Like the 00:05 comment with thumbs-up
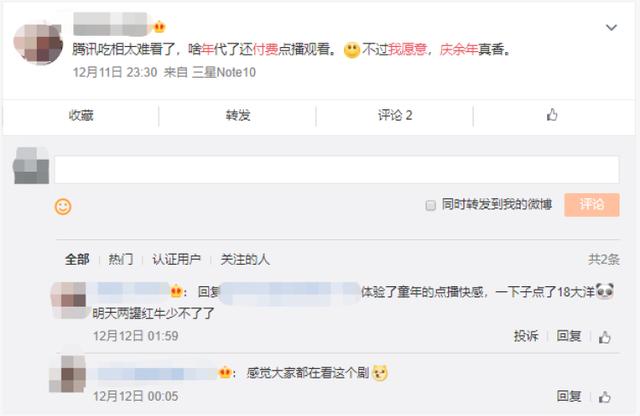Viewport: 640px width, 416px height. (604, 396)
